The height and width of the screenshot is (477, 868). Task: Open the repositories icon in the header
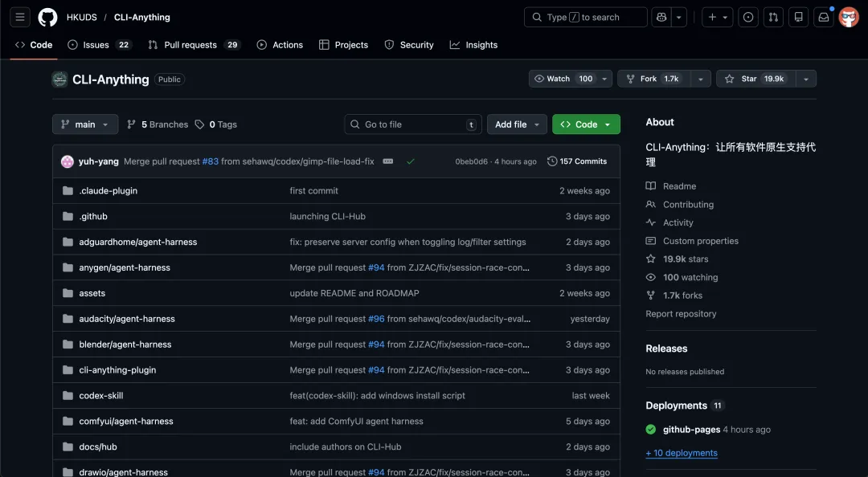798,17
